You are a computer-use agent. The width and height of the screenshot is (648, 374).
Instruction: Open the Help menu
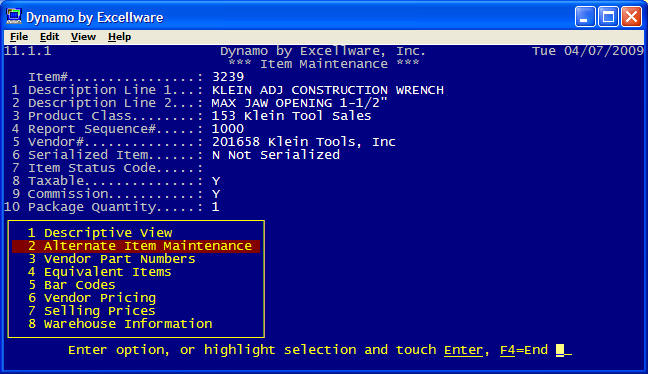coord(119,37)
